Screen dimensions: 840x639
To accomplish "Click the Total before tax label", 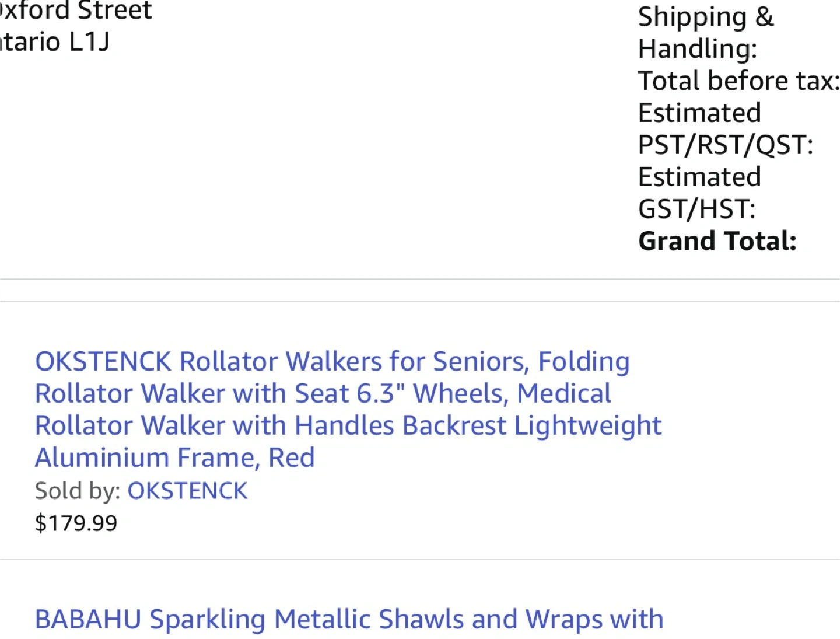I will pyautogui.click(x=738, y=81).
